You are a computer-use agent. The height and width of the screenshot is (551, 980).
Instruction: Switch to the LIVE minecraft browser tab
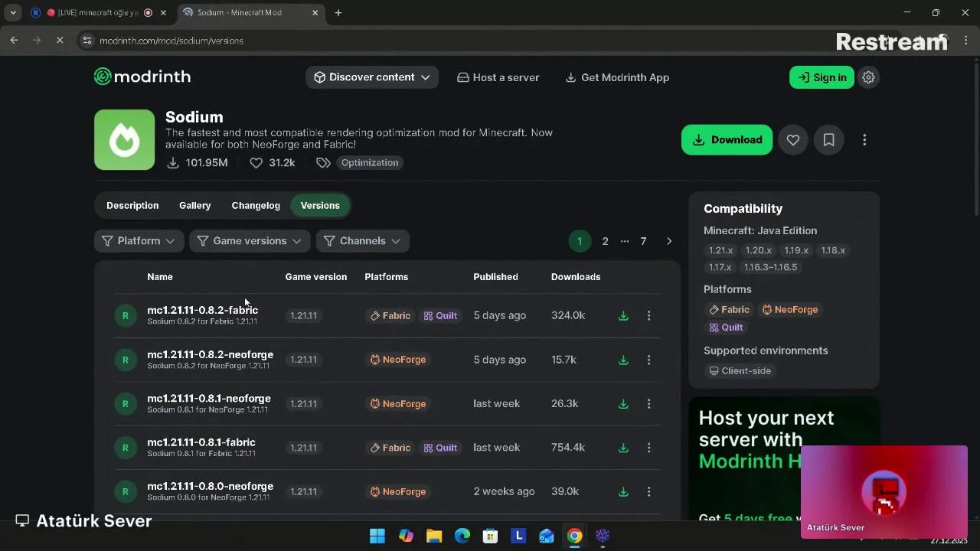[98, 12]
